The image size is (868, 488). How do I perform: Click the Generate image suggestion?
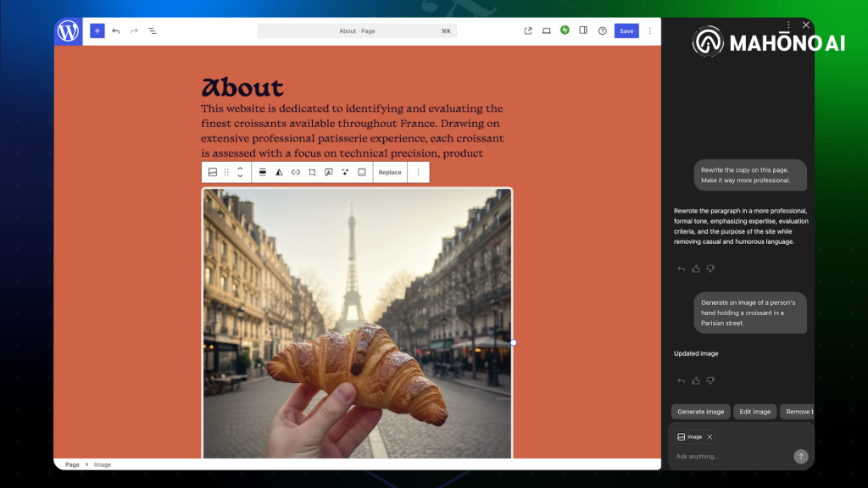(x=700, y=412)
